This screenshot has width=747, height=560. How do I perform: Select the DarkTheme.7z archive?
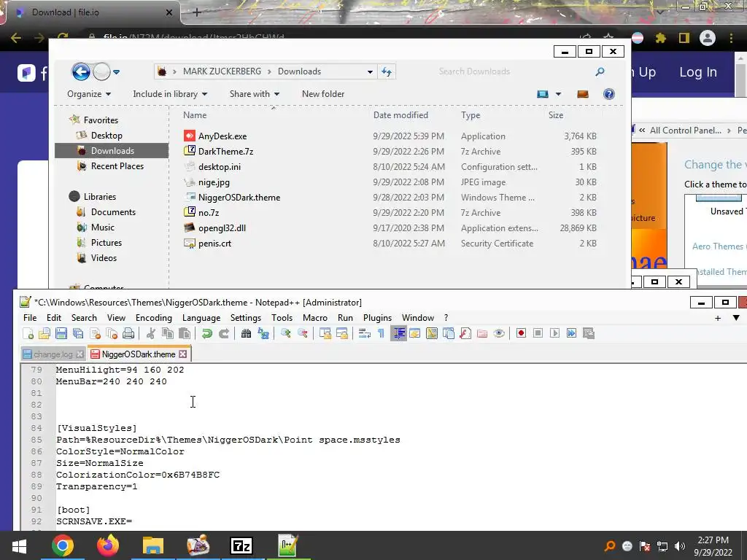pos(225,152)
